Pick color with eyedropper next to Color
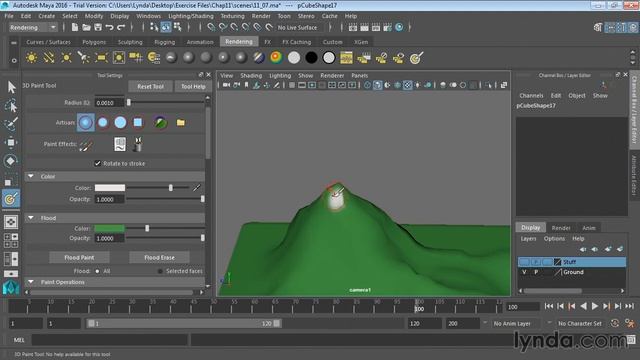This screenshot has width=640, height=360. coord(197,188)
